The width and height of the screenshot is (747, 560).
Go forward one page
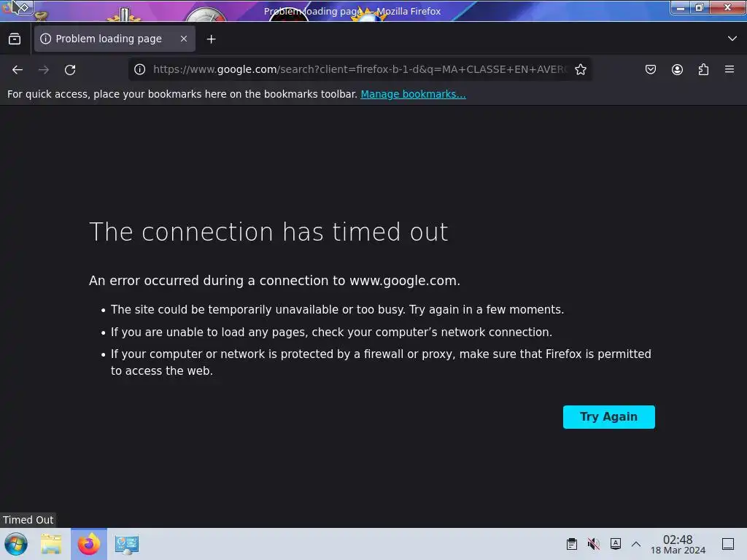(x=44, y=69)
